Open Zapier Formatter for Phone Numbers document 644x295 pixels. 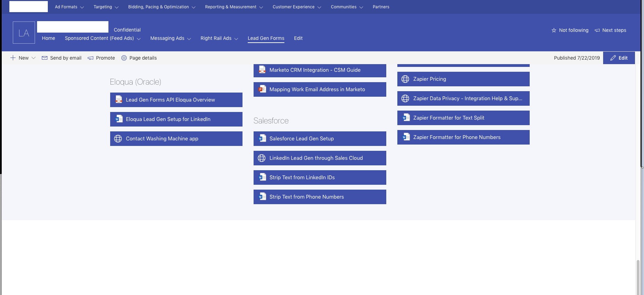464,137
